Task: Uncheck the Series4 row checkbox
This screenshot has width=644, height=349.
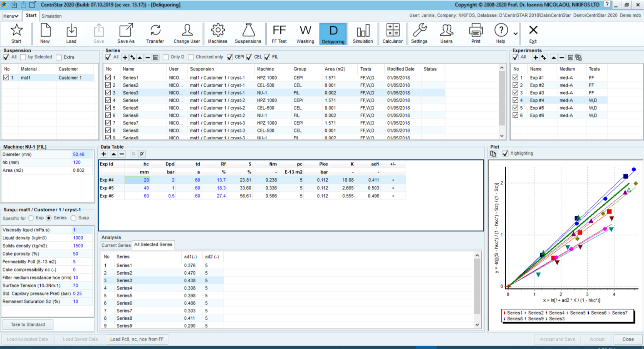Action: point(108,100)
